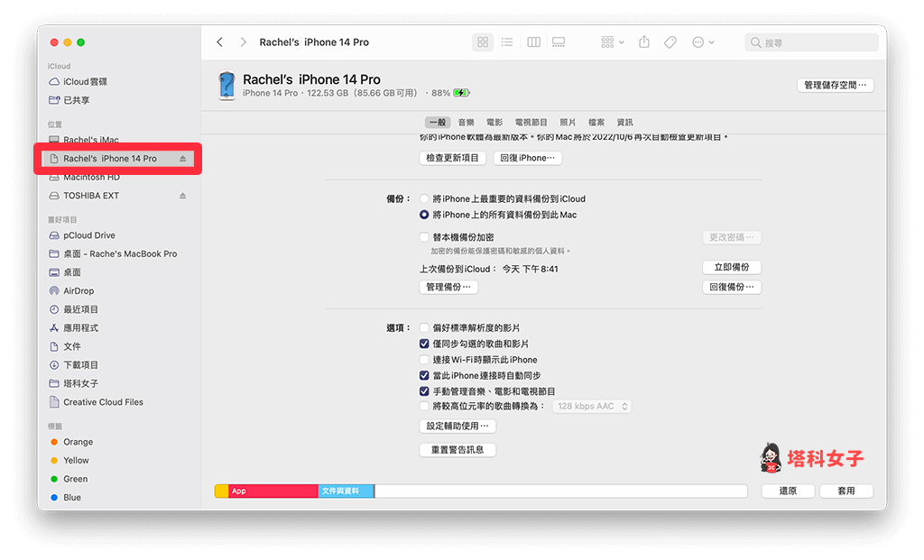Image resolution: width=924 pixels, height=560 pixels.
Task: Open the more actions ellipsis menu
Action: point(703,41)
